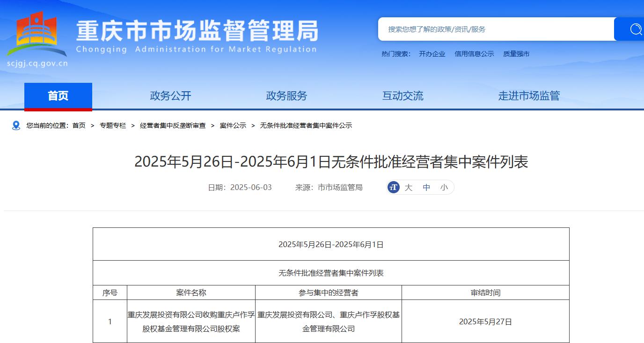Go to 走进市场监管 section
644x343 pixels.
pos(529,96)
